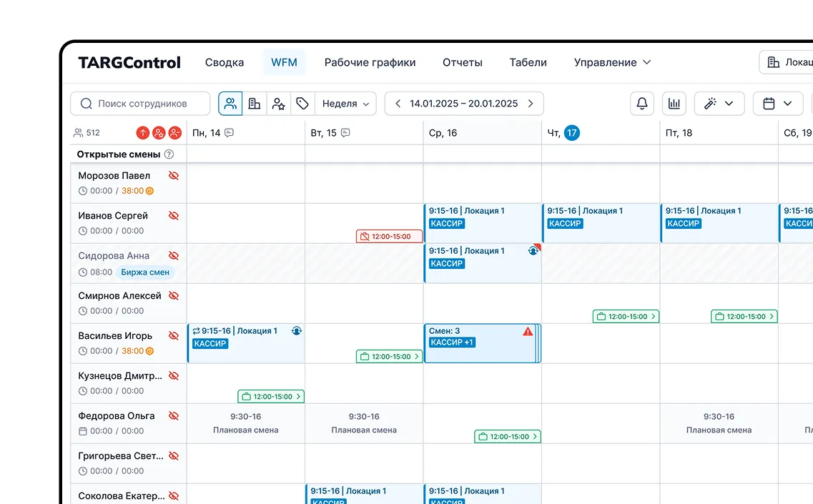
Task: Expand the Управление menu
Action: [x=612, y=62]
